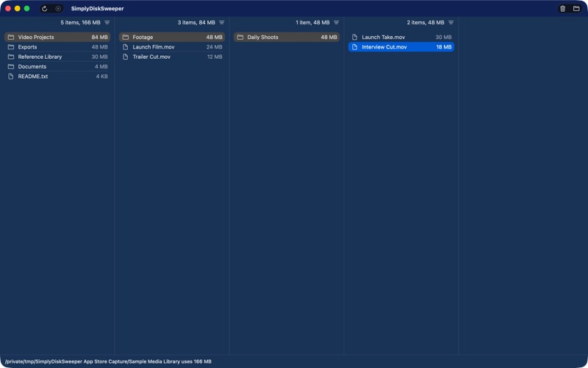Click the Video Projects folder icon
588x368 pixels.
pyautogui.click(x=11, y=38)
